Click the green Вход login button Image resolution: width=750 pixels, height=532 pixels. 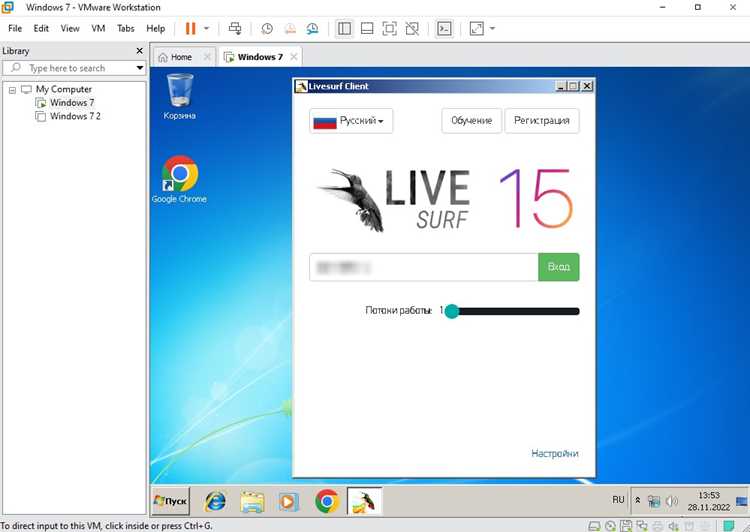tap(559, 267)
